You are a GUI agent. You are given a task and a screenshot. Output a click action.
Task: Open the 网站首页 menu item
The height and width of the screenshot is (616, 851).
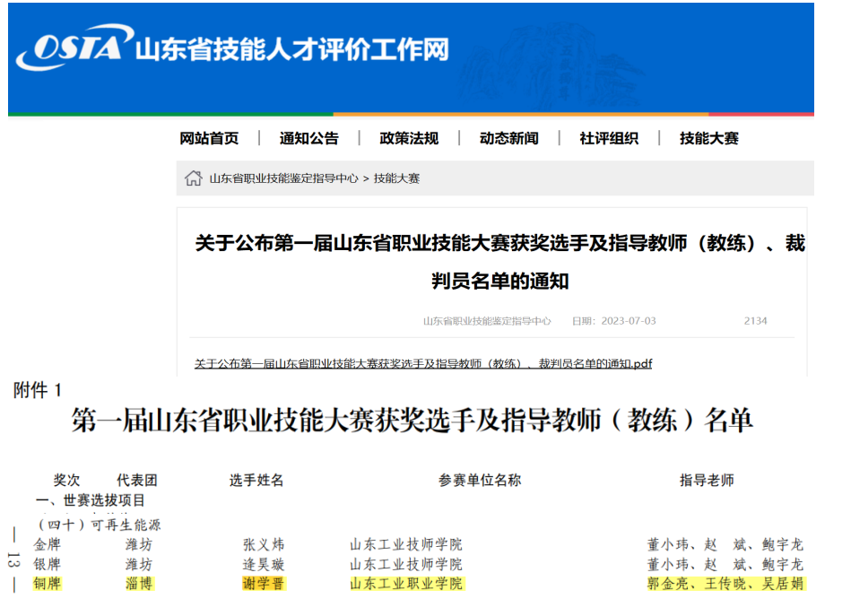pos(209,138)
